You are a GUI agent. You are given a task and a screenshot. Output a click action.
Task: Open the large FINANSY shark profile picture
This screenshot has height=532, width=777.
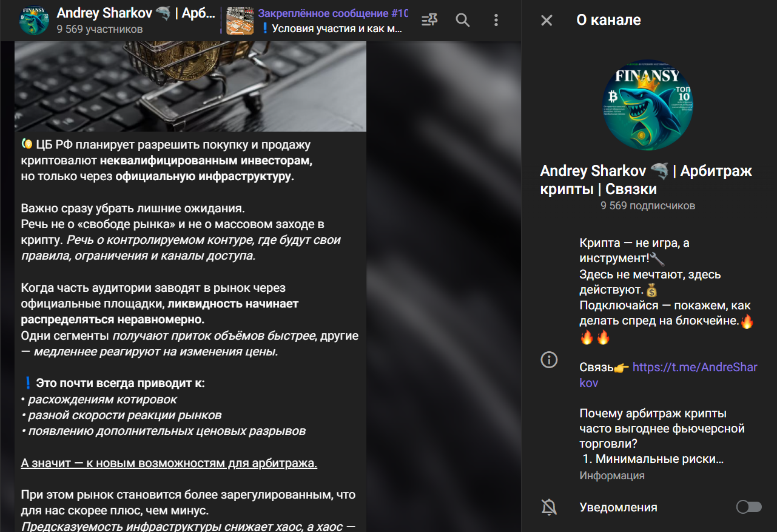click(648, 105)
